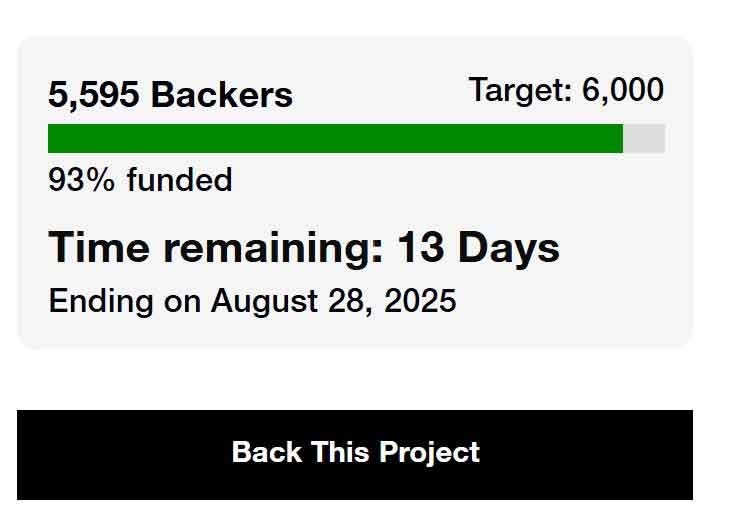This screenshot has width=746, height=530.
Task: Click the 93% funded text
Action: pyautogui.click(x=140, y=180)
